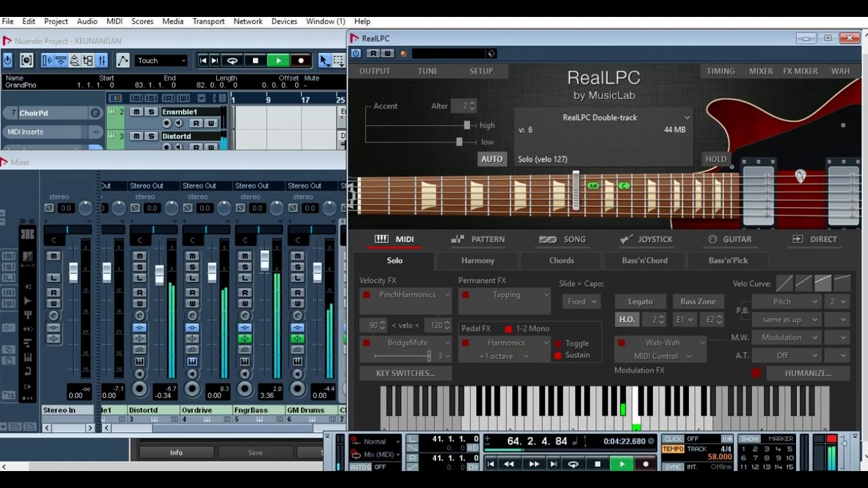Click the automation follows events icon beside the Touch dropdown
The height and width of the screenshot is (488, 868).
pos(123,60)
